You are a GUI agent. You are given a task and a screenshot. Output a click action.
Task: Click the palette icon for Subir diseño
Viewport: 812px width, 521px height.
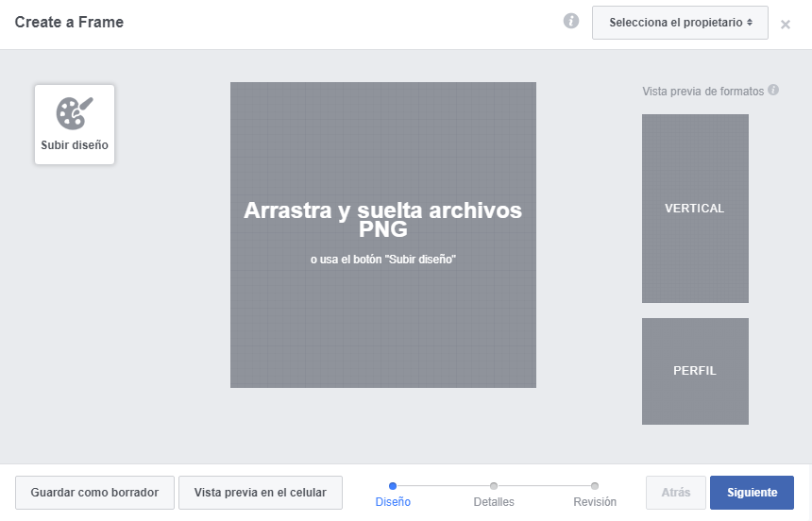point(75,113)
